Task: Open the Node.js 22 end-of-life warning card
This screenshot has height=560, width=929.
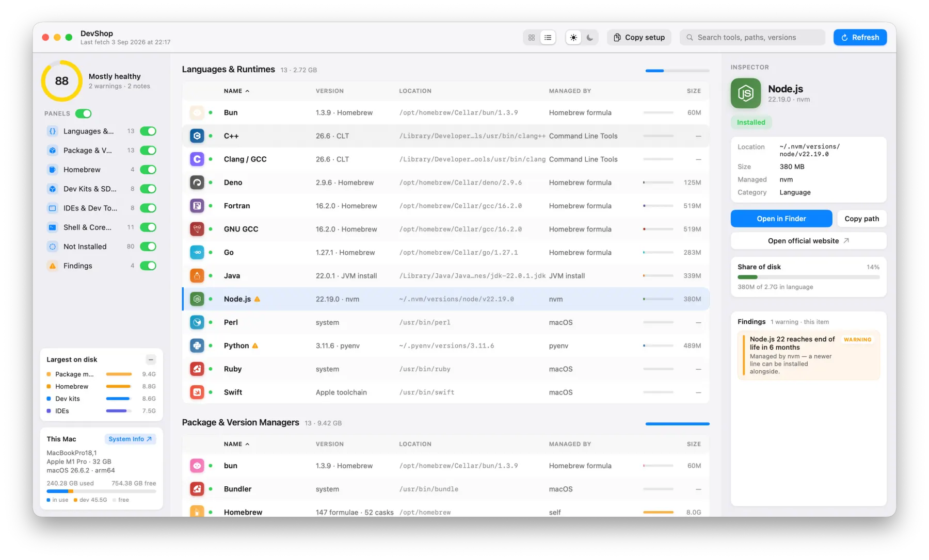Action: point(808,355)
